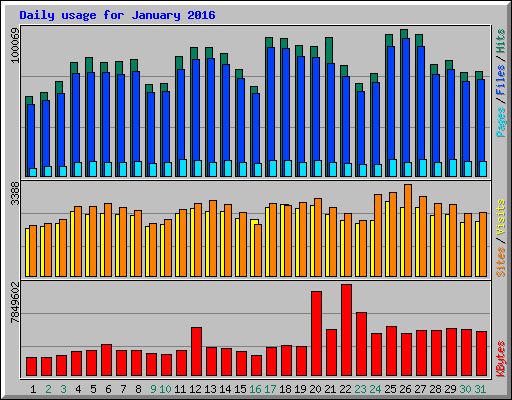512x400 pixels.
Task: Click the tallest red KBytes bar for day 22
Action: pos(346,330)
